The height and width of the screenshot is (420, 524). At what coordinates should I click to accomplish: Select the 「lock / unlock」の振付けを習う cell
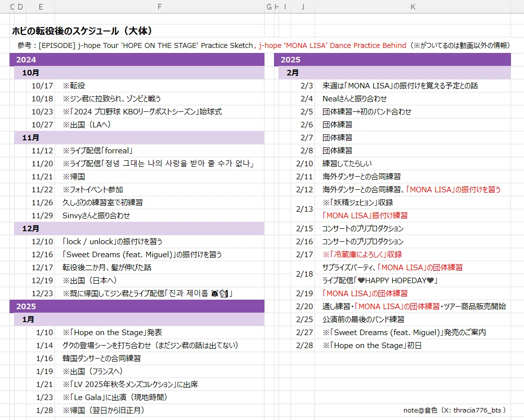coord(159,241)
